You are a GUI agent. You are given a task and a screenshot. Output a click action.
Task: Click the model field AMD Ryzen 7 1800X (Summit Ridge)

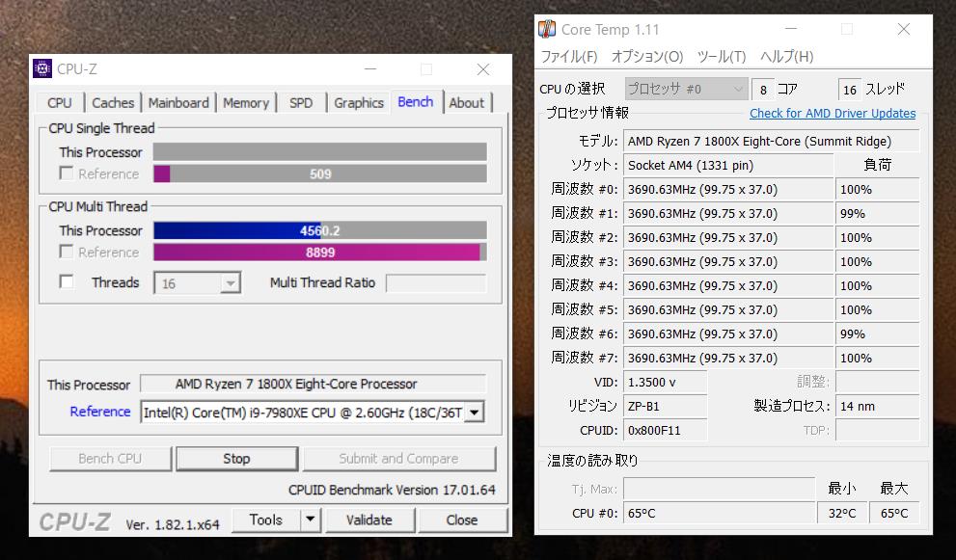(771, 142)
